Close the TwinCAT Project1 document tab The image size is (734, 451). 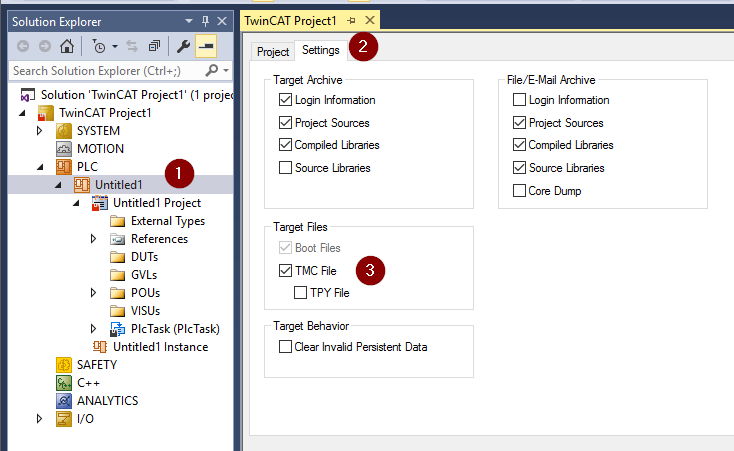370,20
